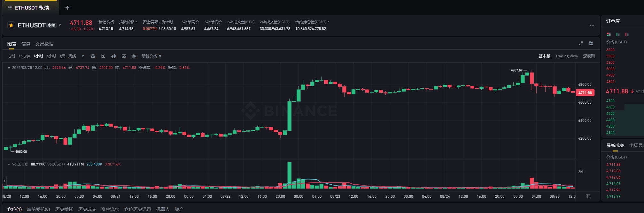Open the 仓位历史记录 tab
The image size is (644, 213).
point(138,209)
